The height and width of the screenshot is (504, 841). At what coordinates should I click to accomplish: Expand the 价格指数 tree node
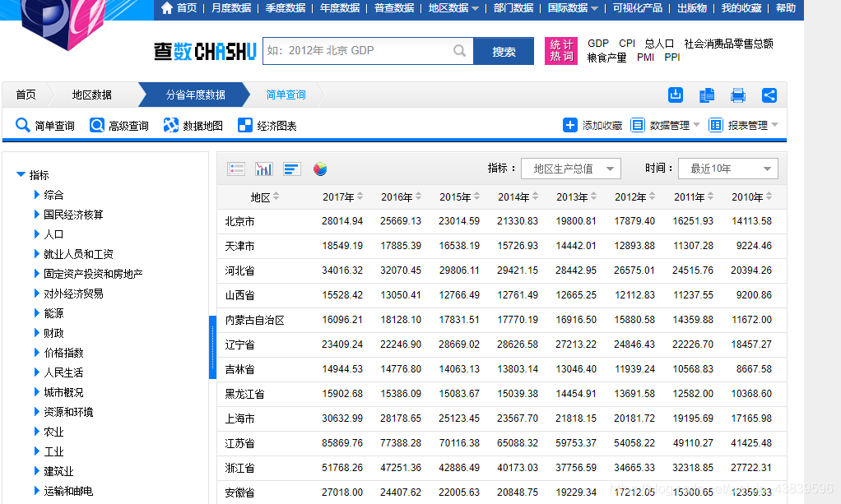[x=37, y=352]
